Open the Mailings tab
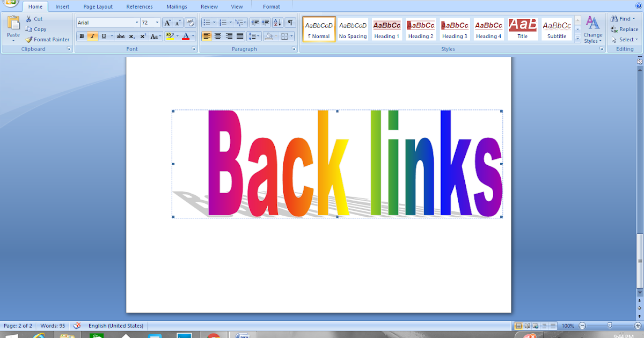This screenshot has width=644, height=338. click(x=176, y=6)
